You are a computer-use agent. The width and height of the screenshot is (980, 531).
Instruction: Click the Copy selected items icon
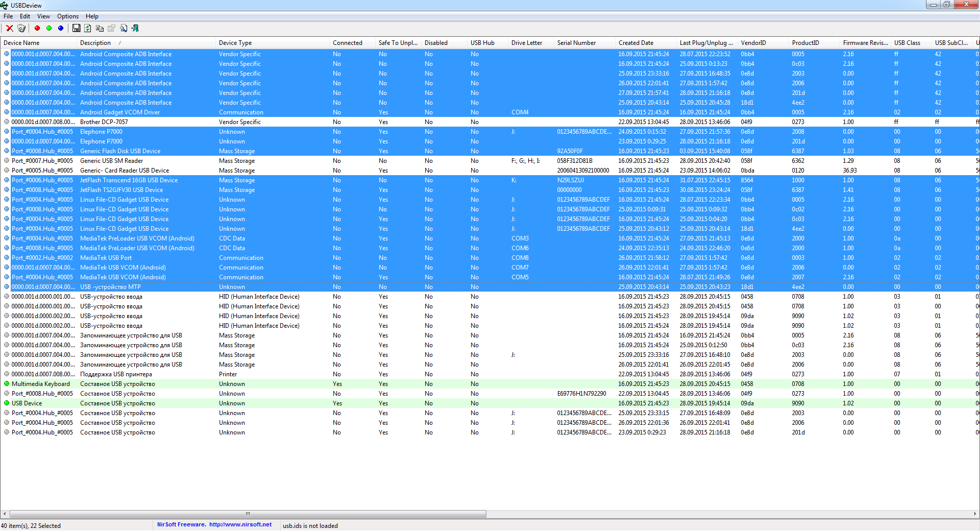click(100, 29)
